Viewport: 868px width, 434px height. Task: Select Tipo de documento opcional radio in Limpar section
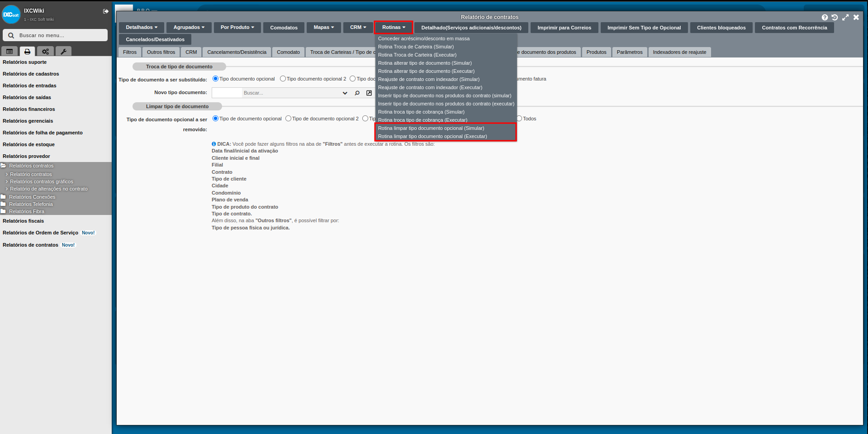[x=215, y=119]
